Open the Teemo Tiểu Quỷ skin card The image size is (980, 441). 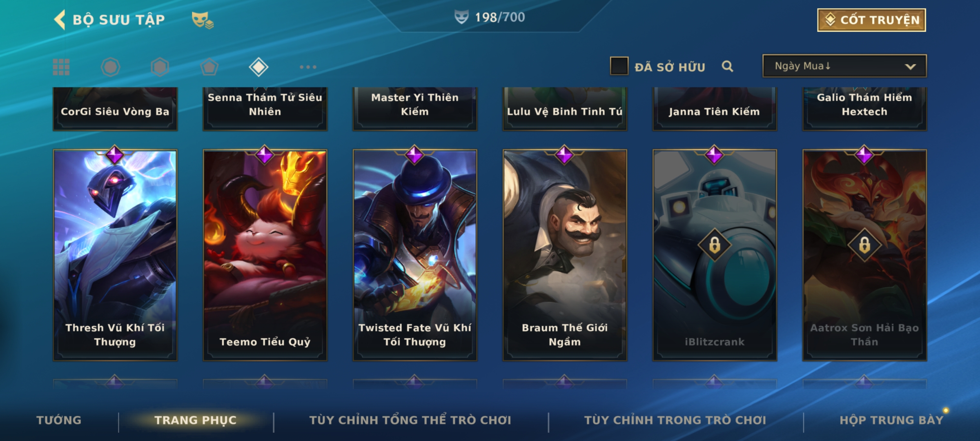[265, 255]
